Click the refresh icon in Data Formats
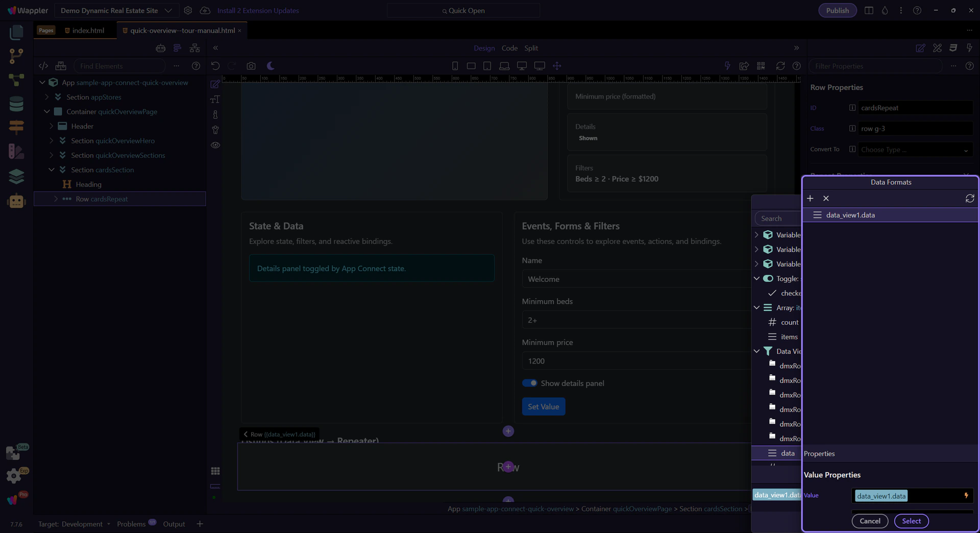The height and width of the screenshot is (533, 980). (x=970, y=198)
